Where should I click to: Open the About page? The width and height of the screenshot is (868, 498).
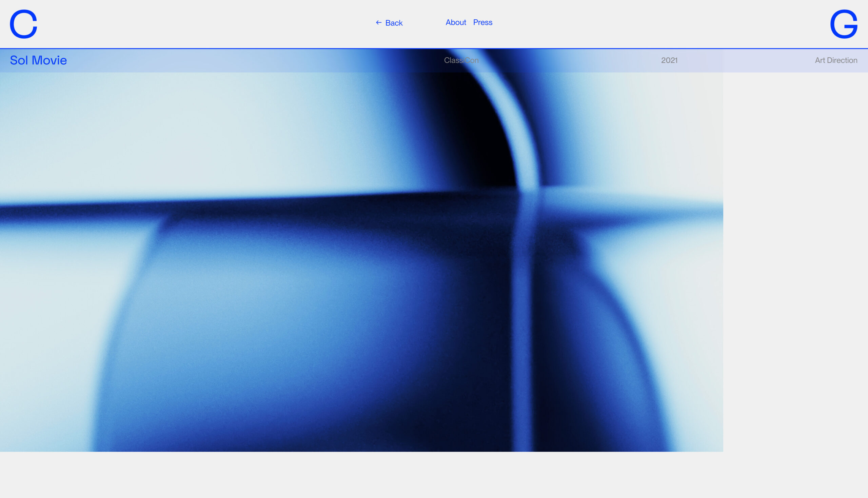[456, 22]
